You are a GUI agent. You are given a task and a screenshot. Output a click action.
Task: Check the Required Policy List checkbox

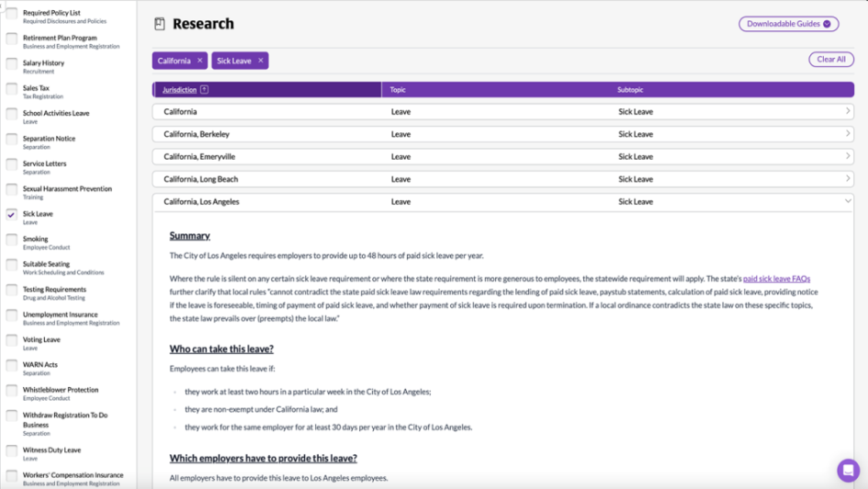[x=12, y=13]
